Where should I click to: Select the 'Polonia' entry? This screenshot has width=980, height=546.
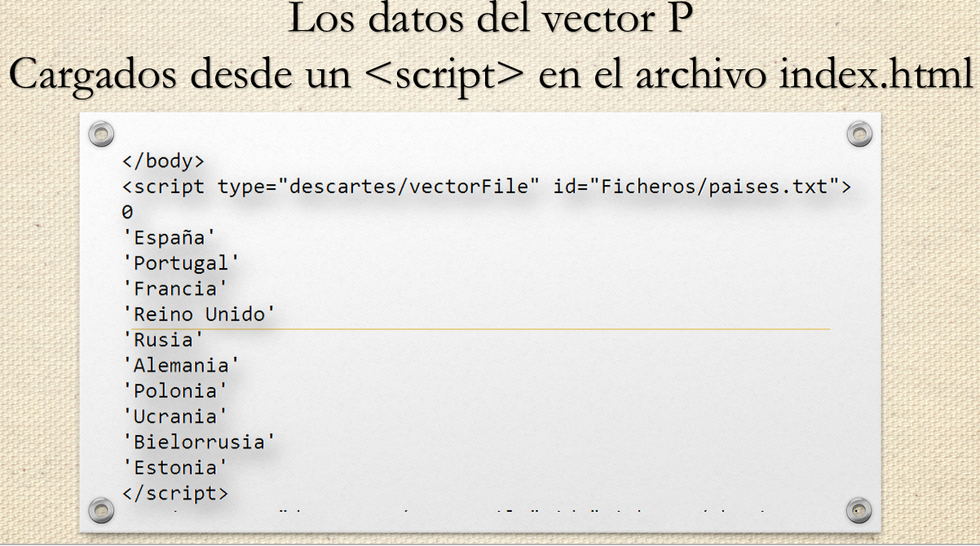point(174,390)
